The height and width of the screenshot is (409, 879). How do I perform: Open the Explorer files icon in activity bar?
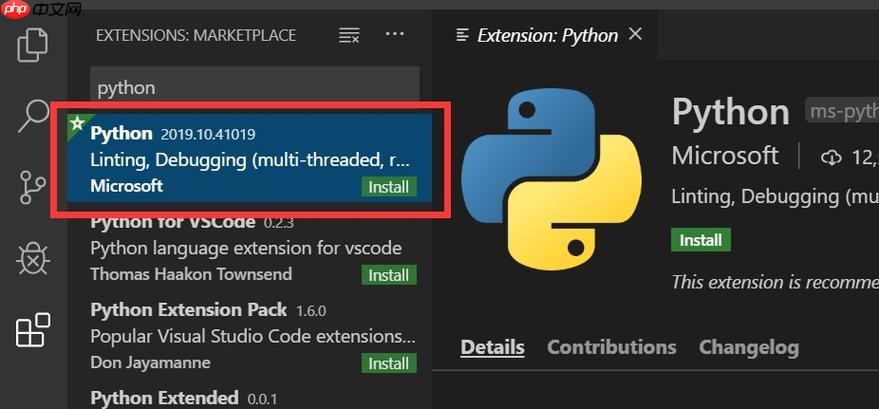[33, 42]
